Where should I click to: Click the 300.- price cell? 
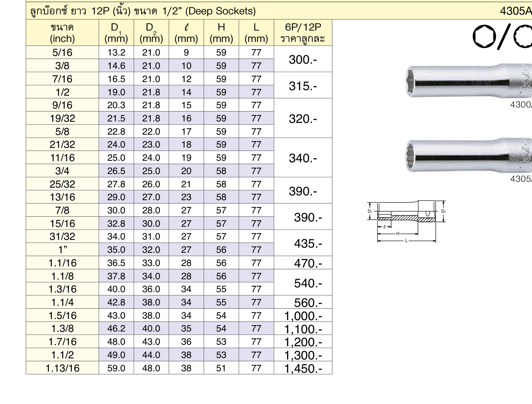click(x=303, y=59)
